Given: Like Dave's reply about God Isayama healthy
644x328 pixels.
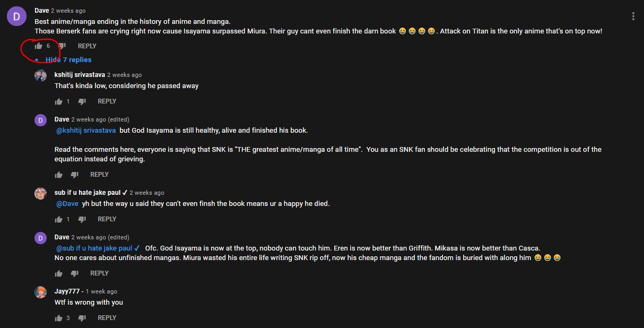Looking at the screenshot, I should click(58, 175).
